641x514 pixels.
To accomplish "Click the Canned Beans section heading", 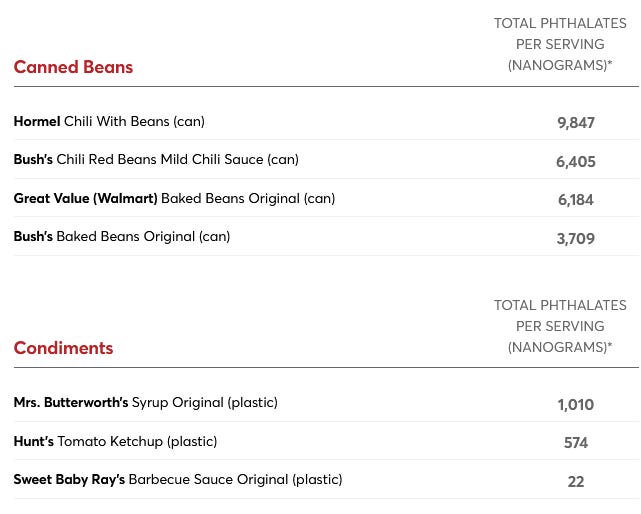I will pos(73,67).
